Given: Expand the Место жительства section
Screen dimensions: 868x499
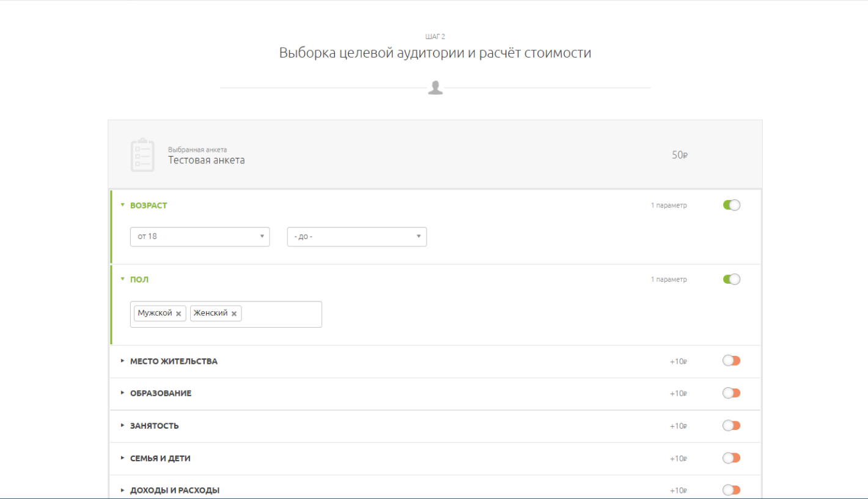Looking at the screenshot, I should click(x=173, y=361).
